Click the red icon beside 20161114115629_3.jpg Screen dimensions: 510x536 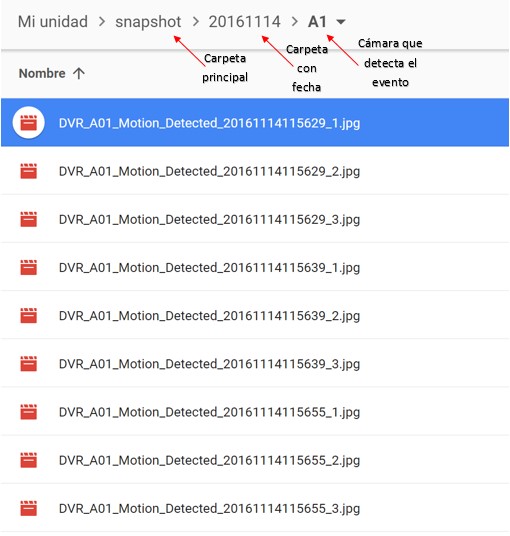coord(28,219)
